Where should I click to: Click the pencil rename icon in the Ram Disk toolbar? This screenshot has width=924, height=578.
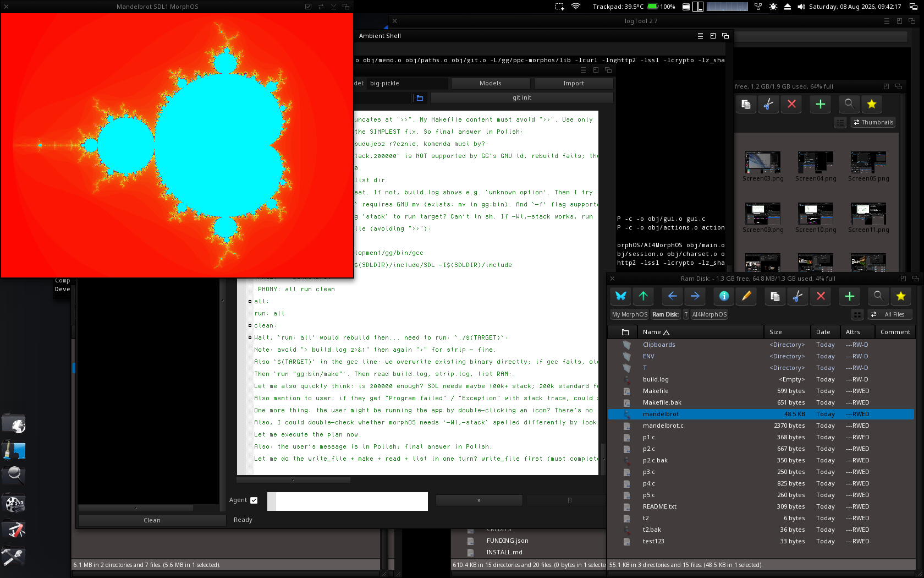pos(746,296)
